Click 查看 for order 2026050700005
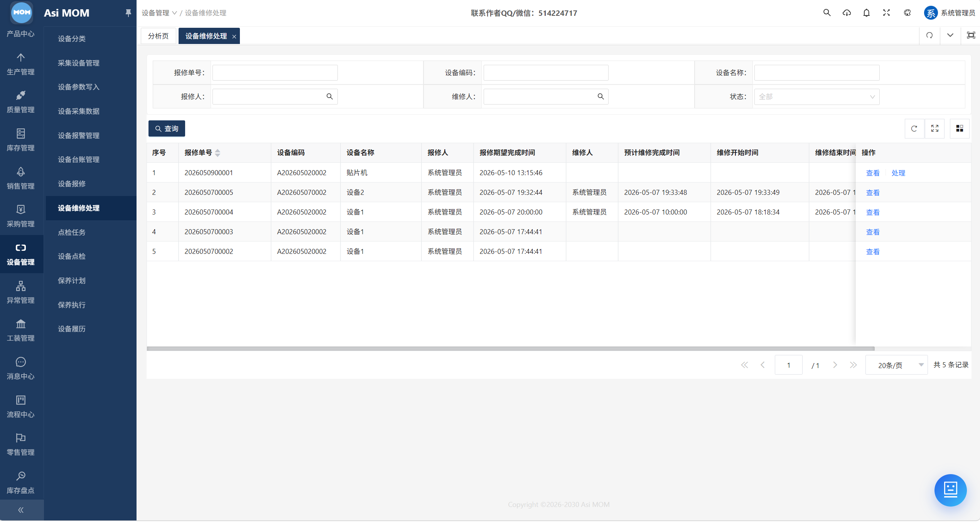980x522 pixels. (x=873, y=193)
